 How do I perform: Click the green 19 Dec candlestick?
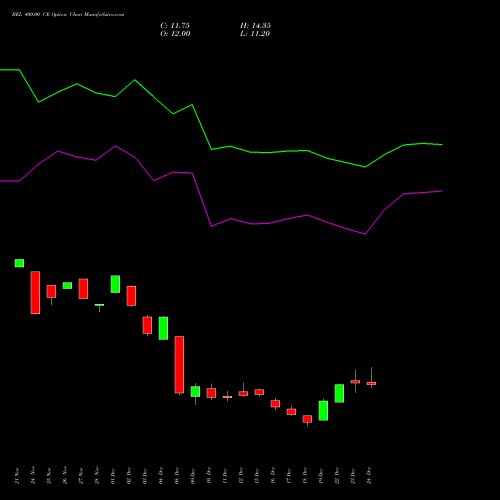tap(323, 410)
